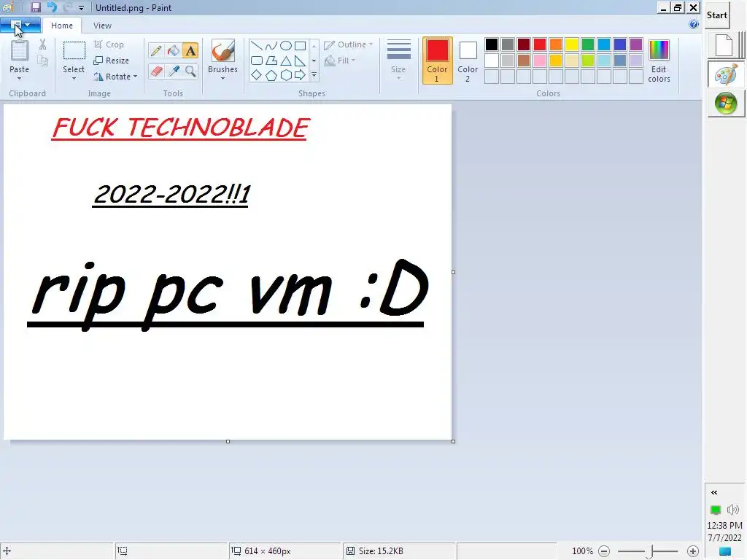Viewport: 747px width, 560px height.
Task: Open the Paint file menu button
Action: [x=20, y=25]
